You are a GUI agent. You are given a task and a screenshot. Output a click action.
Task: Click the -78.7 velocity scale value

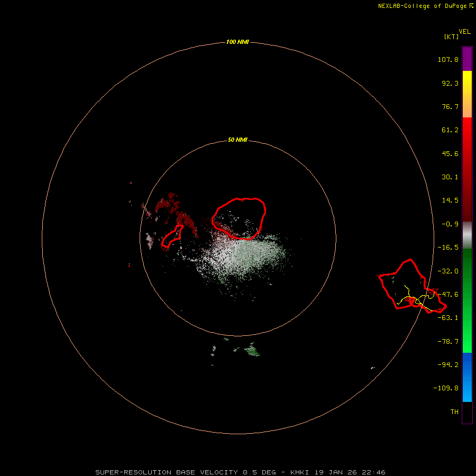pos(448,342)
